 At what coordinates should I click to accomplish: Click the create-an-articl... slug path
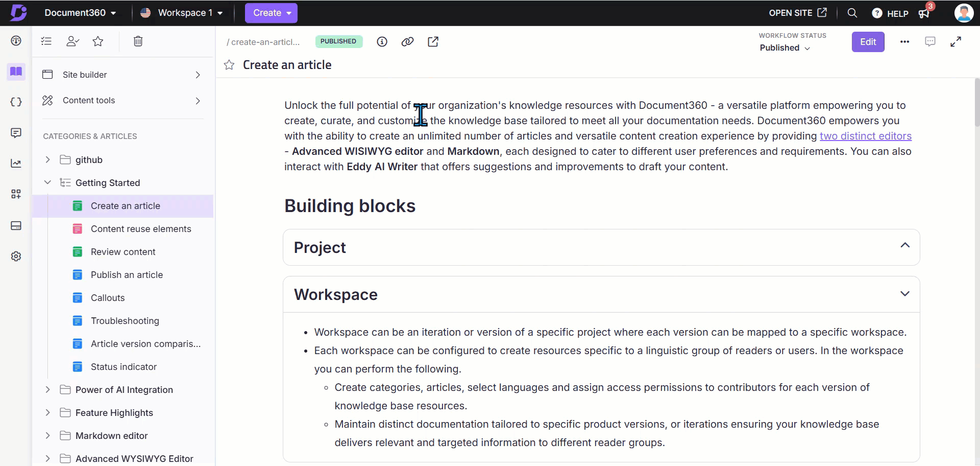pos(263,42)
